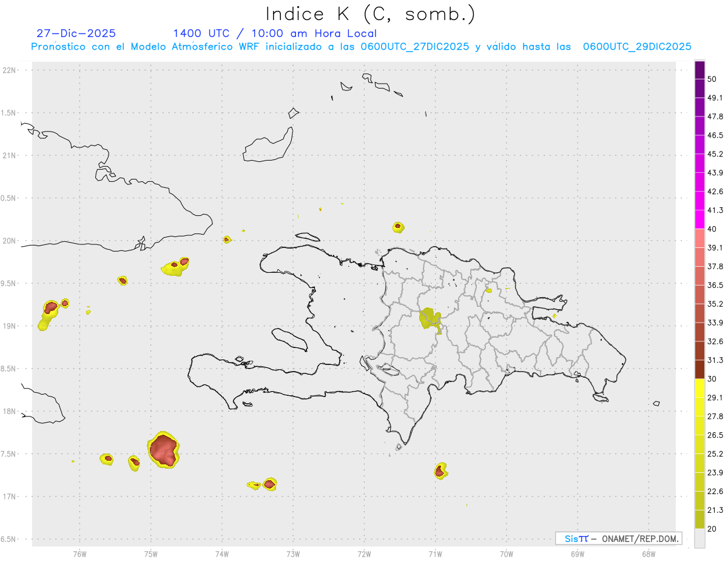
Task: Click the "1400 UTC / 10:00 am Hora Local" text
Action: (x=275, y=33)
